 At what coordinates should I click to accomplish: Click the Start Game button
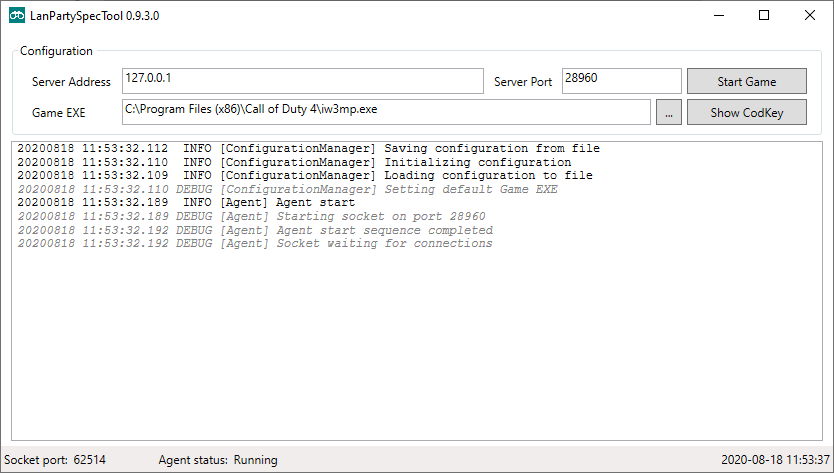[746, 81]
